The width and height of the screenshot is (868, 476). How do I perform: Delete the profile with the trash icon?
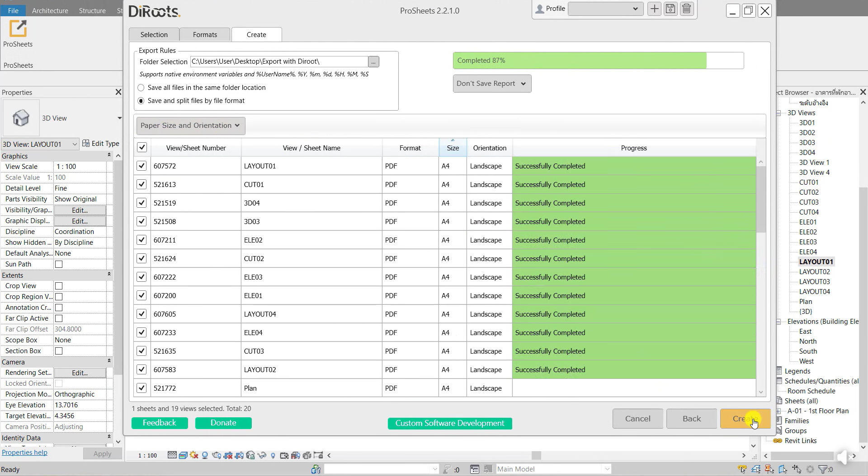[687, 9]
